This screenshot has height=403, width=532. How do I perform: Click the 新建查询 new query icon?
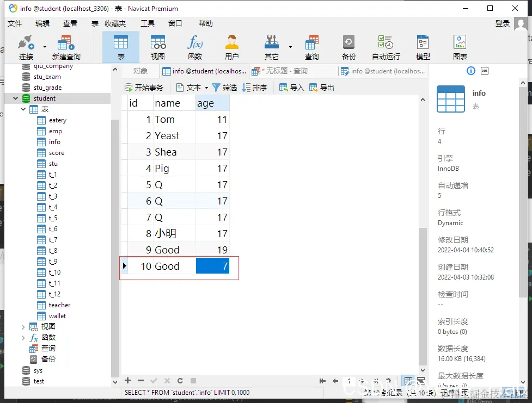[x=66, y=47]
